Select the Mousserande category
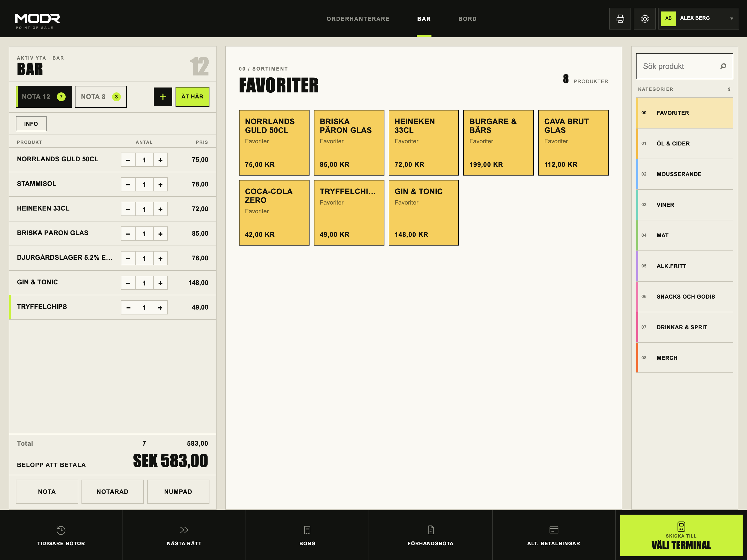The height and width of the screenshot is (560, 747). point(685,174)
